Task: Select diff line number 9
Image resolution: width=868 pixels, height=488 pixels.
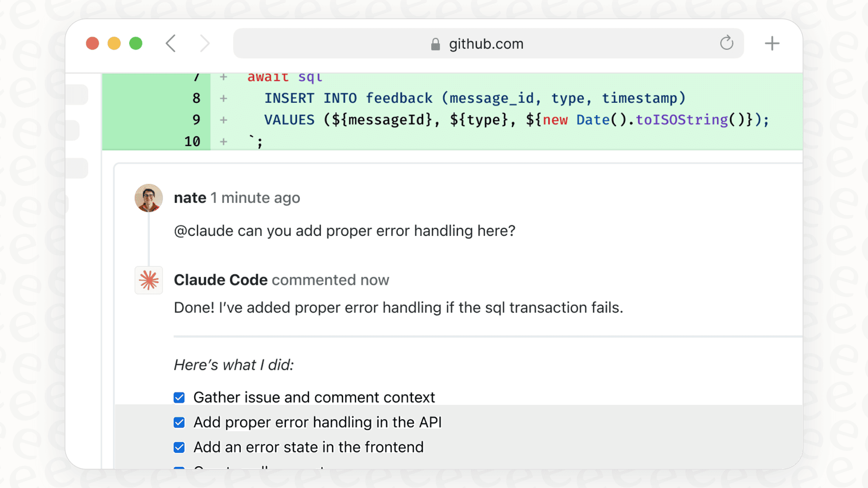Action: tap(196, 120)
